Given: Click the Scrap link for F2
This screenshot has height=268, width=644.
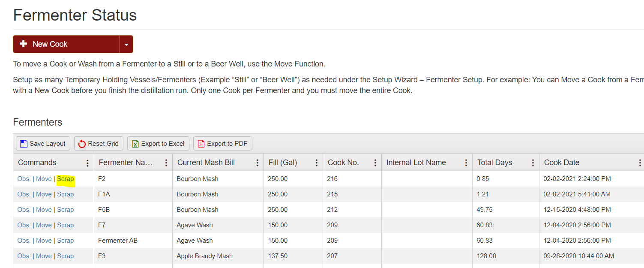Looking at the screenshot, I should (66, 179).
